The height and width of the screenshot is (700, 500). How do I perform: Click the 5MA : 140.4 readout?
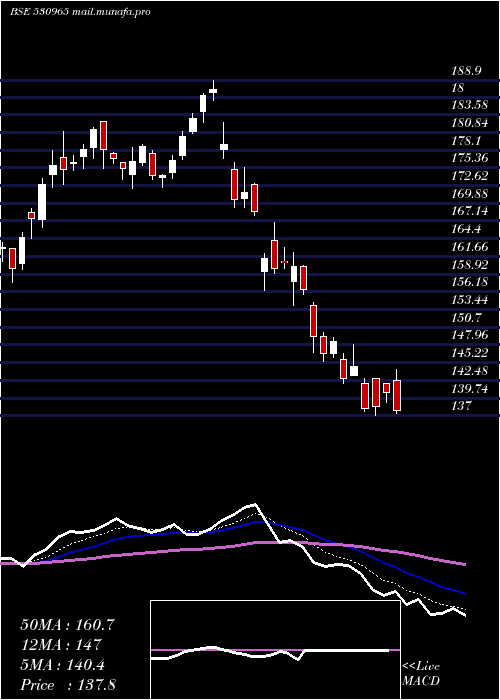pyautogui.click(x=62, y=665)
